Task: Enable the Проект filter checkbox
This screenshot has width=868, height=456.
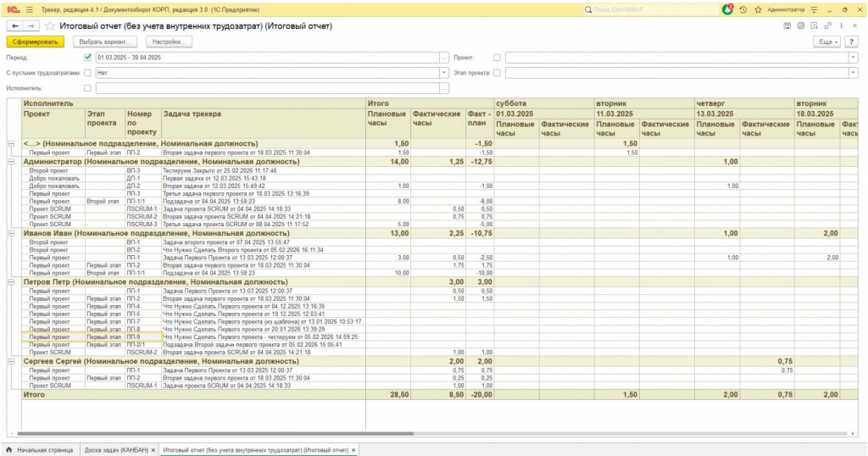Action: (497, 58)
